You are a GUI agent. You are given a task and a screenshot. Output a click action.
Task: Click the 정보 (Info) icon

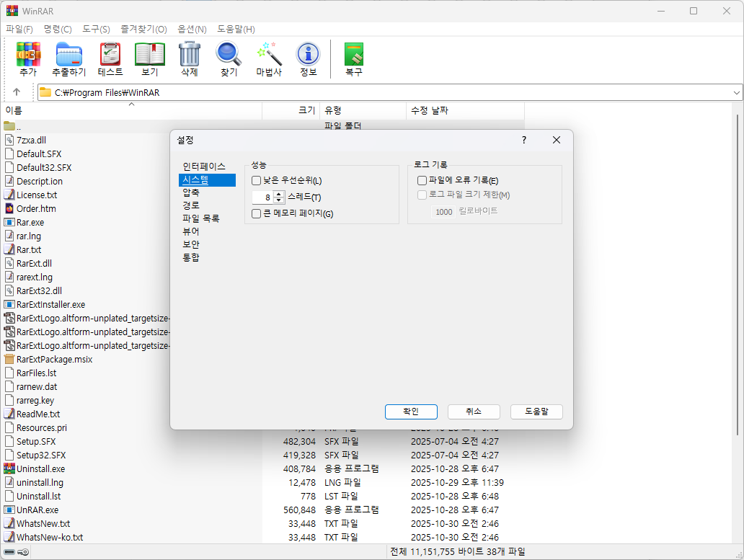click(x=309, y=54)
